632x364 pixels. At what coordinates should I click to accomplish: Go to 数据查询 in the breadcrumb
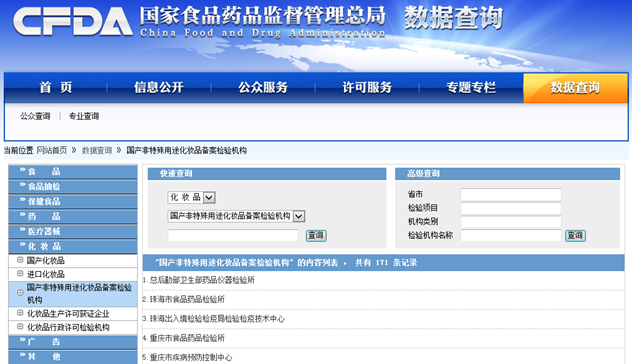point(97,150)
